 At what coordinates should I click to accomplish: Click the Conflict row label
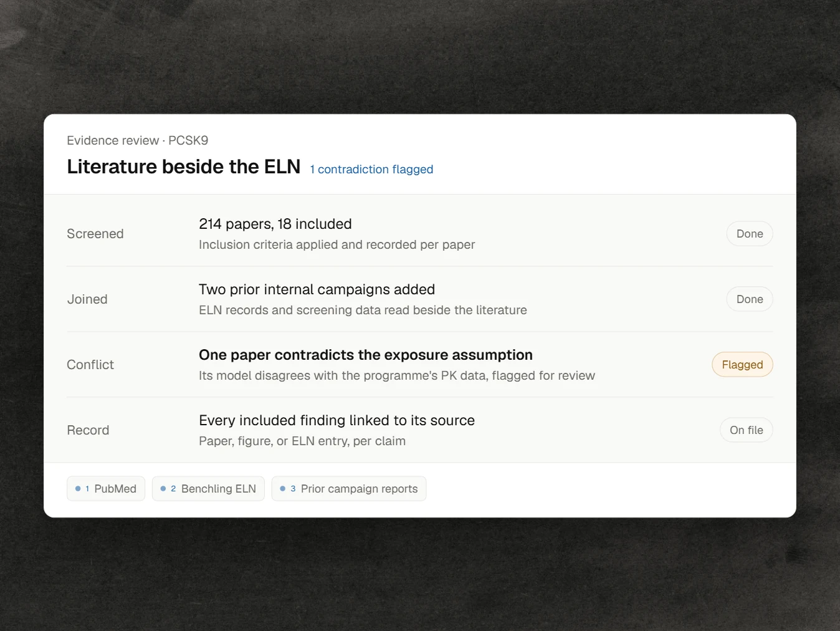click(90, 365)
